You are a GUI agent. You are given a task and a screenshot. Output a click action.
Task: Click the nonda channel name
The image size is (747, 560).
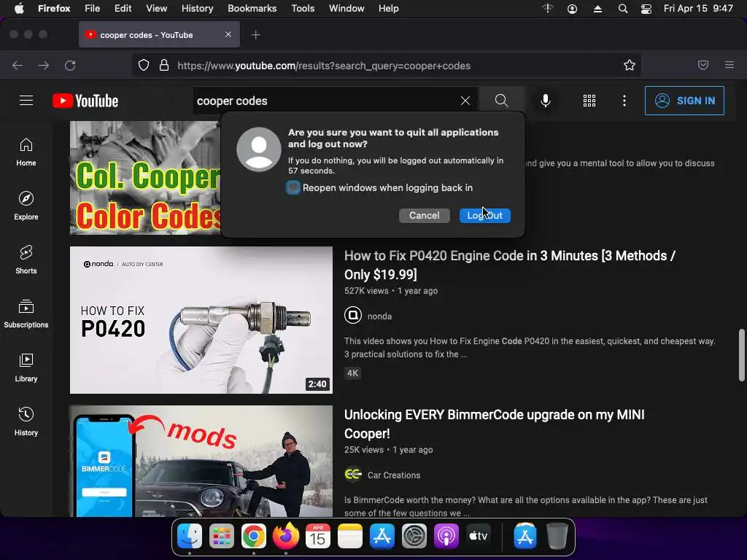pos(379,316)
